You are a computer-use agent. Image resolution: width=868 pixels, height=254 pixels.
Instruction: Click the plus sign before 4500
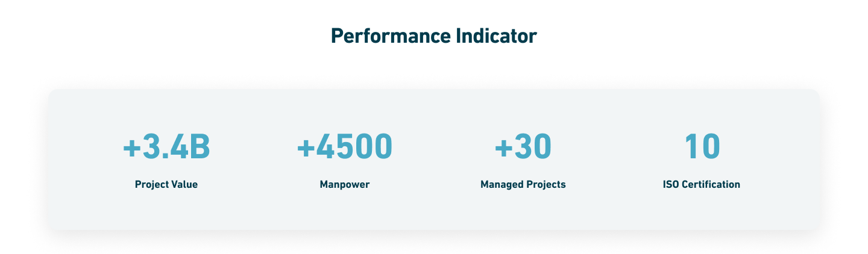306,148
